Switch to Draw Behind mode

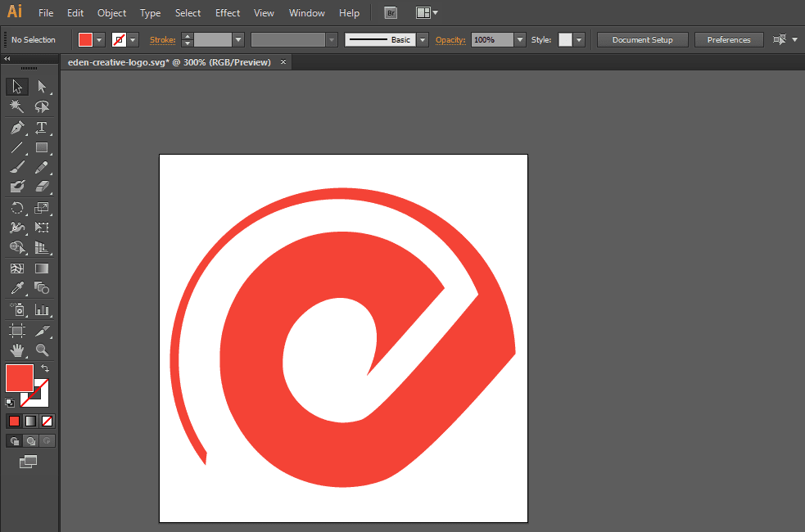(31, 440)
